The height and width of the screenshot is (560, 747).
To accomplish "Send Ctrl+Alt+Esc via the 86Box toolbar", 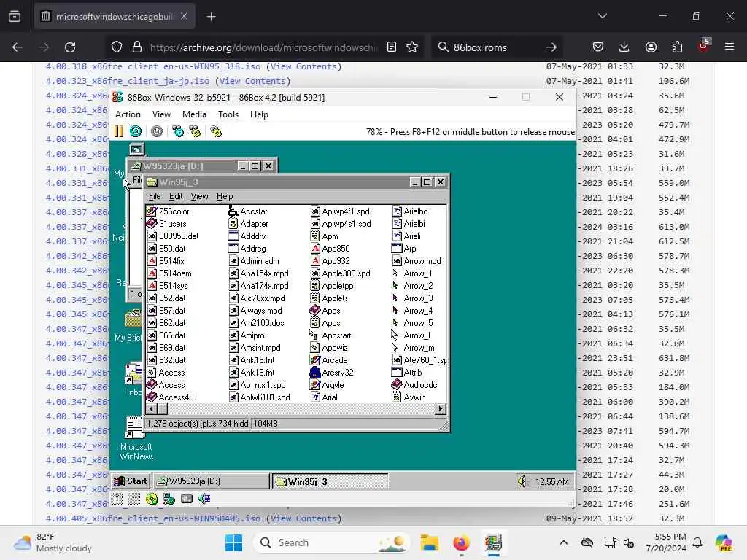I will [x=195, y=131].
